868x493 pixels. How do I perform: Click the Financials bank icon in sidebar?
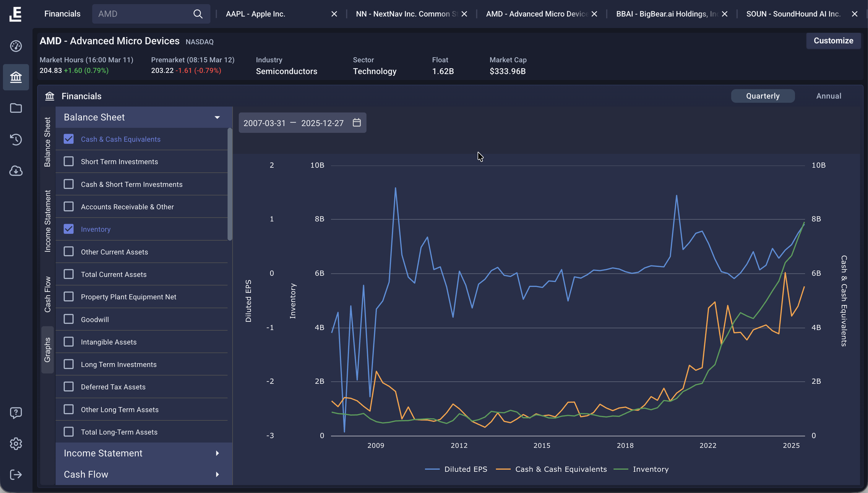[16, 77]
